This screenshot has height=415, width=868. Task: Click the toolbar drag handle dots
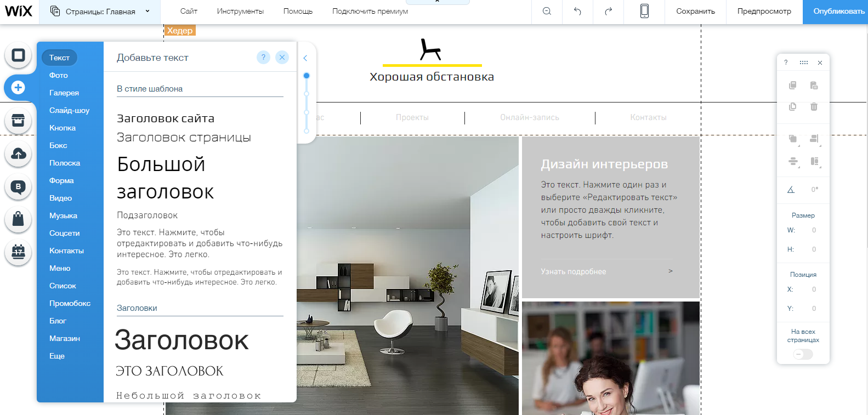coord(804,62)
